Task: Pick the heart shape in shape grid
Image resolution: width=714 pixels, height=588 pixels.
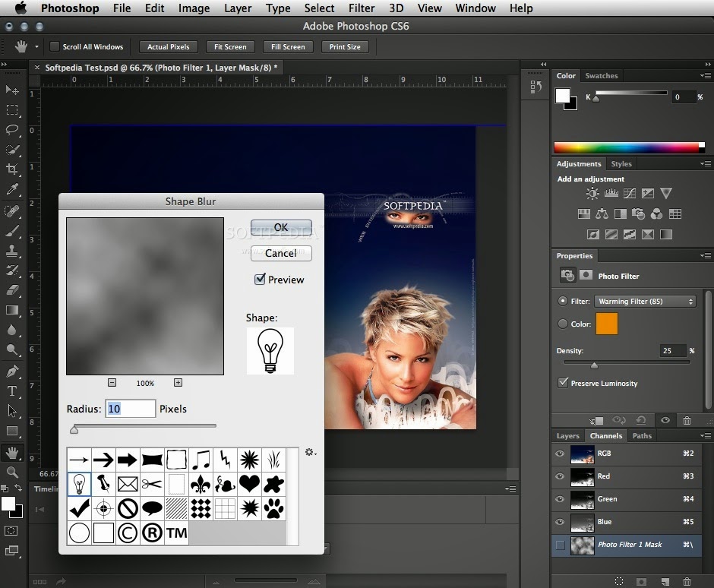Action: click(x=249, y=483)
